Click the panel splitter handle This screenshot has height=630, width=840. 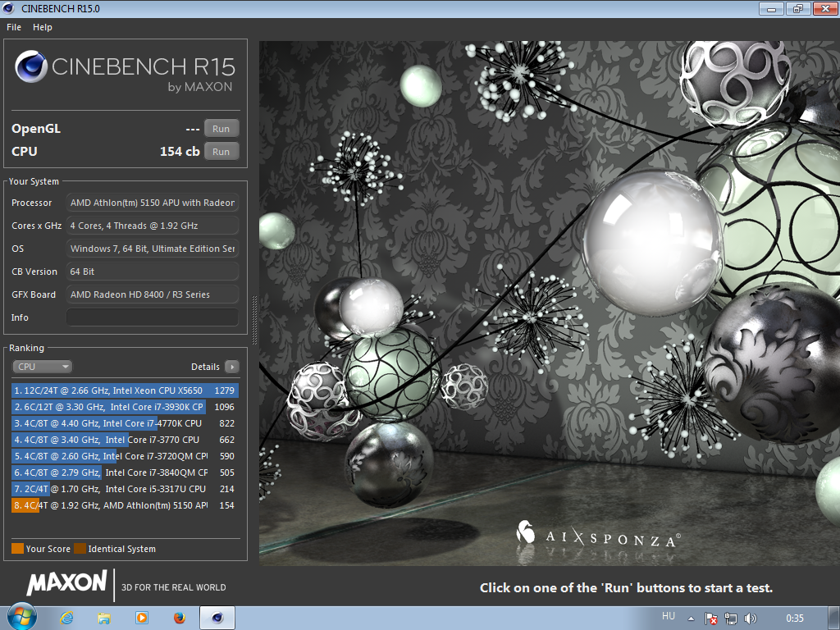point(254,320)
